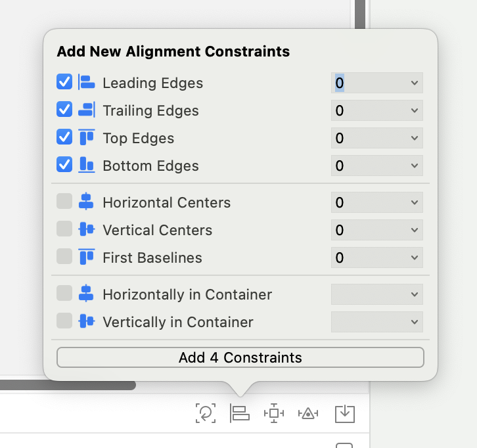This screenshot has height=448, width=477.
Task: Click the Horizontally in Container icon
Action: (86, 293)
